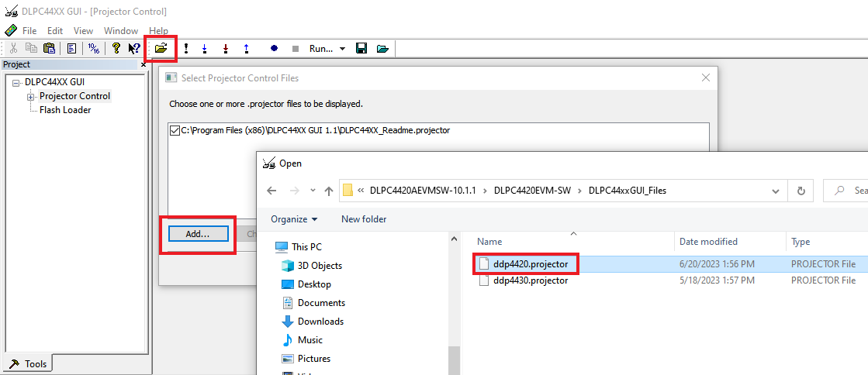Open Pictures in navigation pane
The height and width of the screenshot is (375, 868).
tap(314, 359)
